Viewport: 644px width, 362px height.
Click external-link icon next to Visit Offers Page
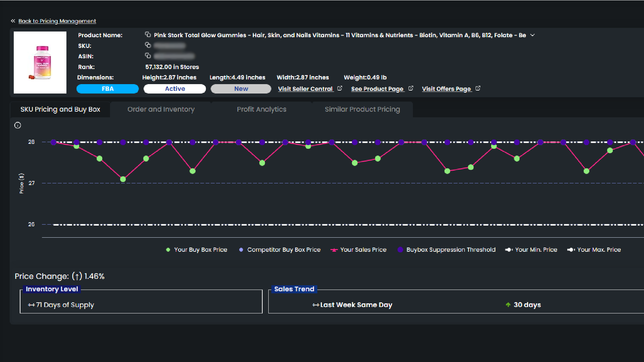pos(478,88)
